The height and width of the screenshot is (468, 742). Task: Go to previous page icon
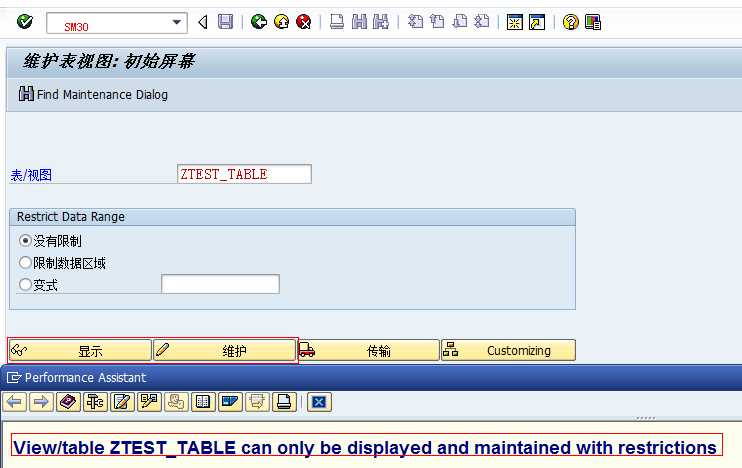[437, 22]
